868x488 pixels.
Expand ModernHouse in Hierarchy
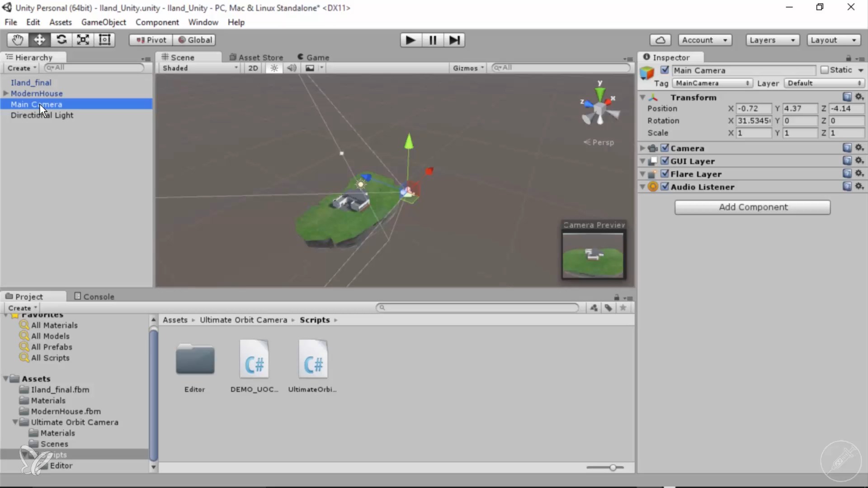[6, 93]
